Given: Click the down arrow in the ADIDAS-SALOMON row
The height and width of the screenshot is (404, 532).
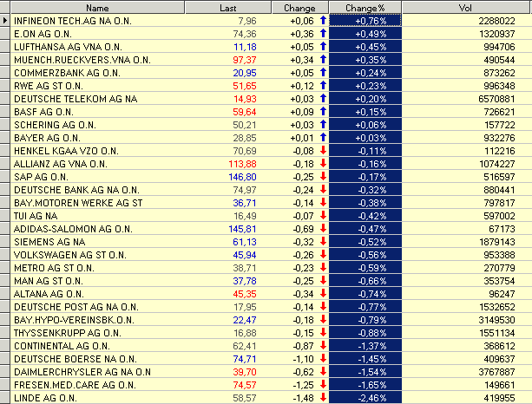Looking at the screenshot, I should click(323, 228).
